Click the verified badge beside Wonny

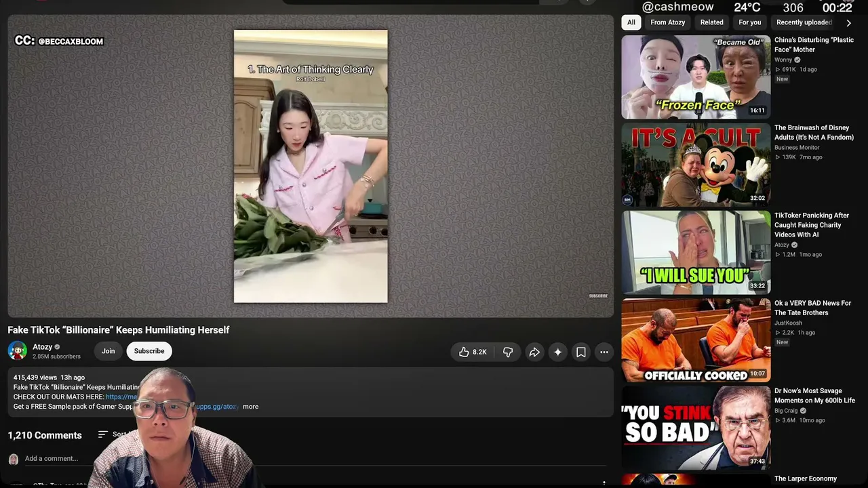click(x=797, y=60)
